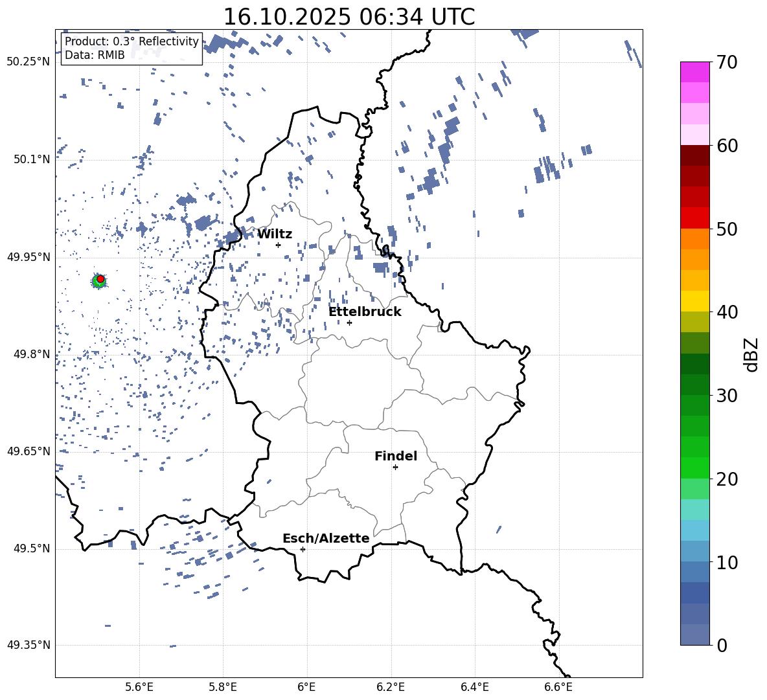This screenshot has height=700, width=767.
Task: Click the 6.4°E longitude tick label
Action: click(475, 687)
